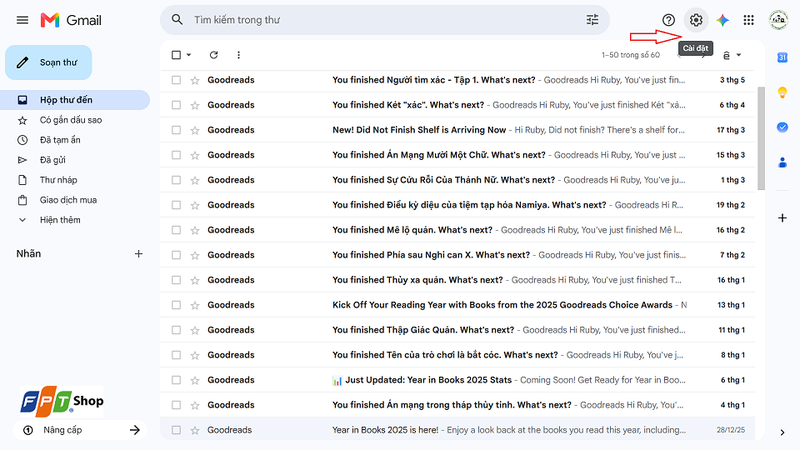The width and height of the screenshot is (800, 450).
Task: Open the Google apps grid
Action: click(x=748, y=20)
